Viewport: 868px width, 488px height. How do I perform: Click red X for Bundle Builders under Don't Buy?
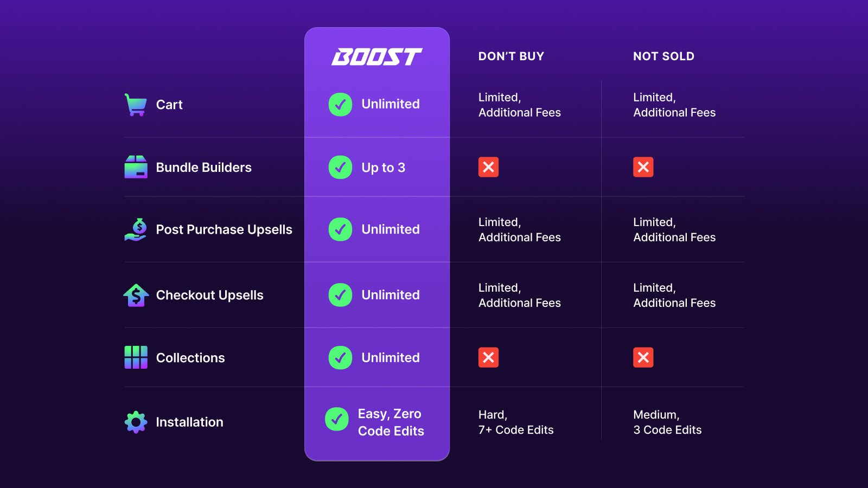pos(488,167)
